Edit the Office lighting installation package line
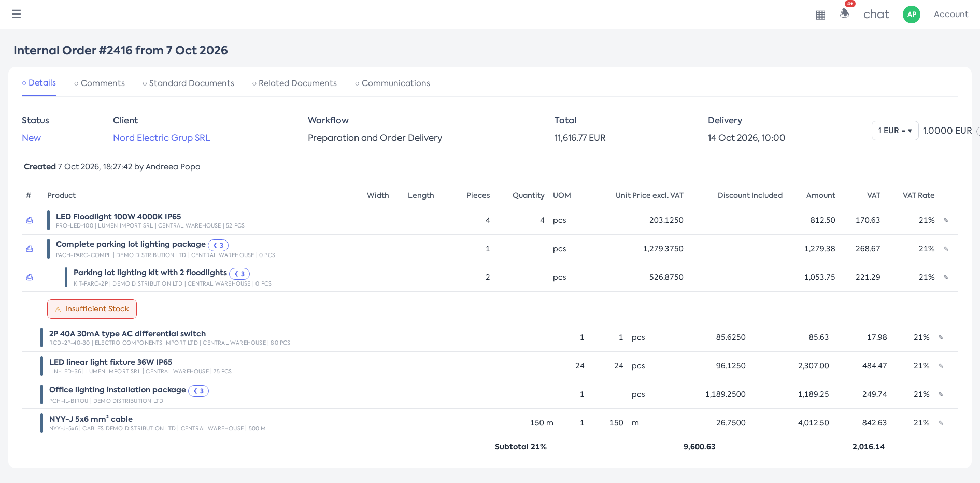Viewport: 980px width, 483px height. (x=941, y=394)
